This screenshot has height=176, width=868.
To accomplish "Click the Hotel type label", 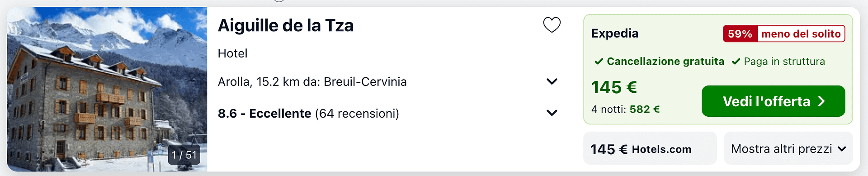I will 232,53.
